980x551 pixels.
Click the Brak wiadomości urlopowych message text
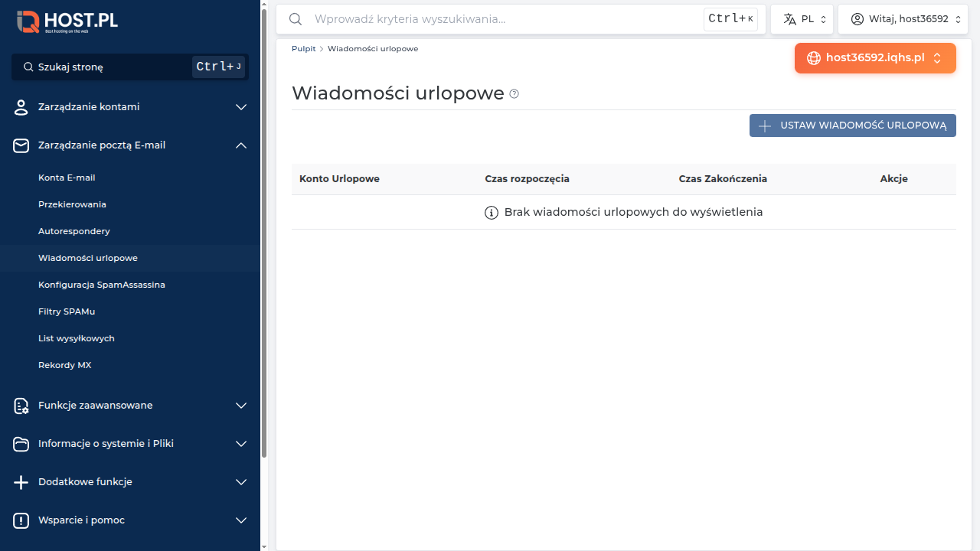[633, 212]
